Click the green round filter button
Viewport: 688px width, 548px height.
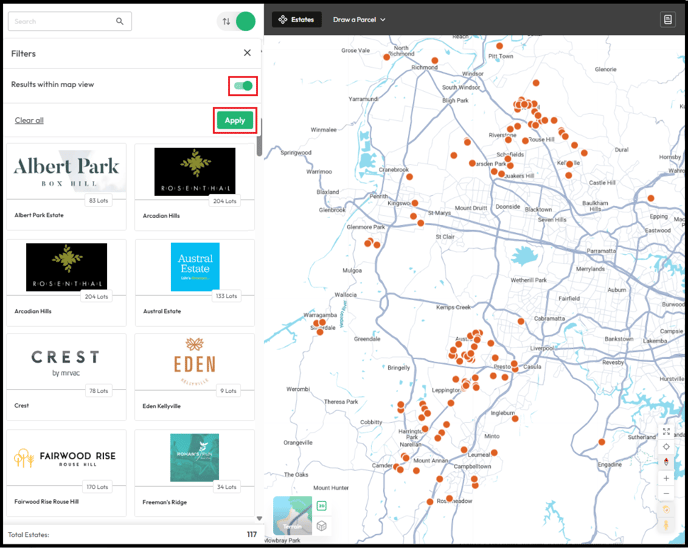(x=246, y=21)
